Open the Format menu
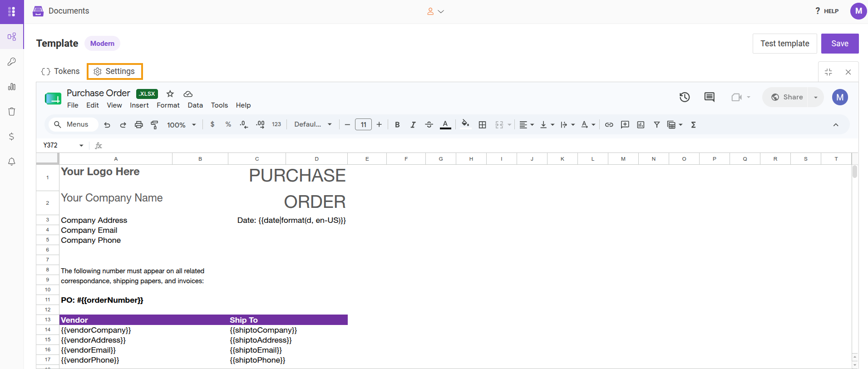The height and width of the screenshot is (369, 868). (168, 105)
